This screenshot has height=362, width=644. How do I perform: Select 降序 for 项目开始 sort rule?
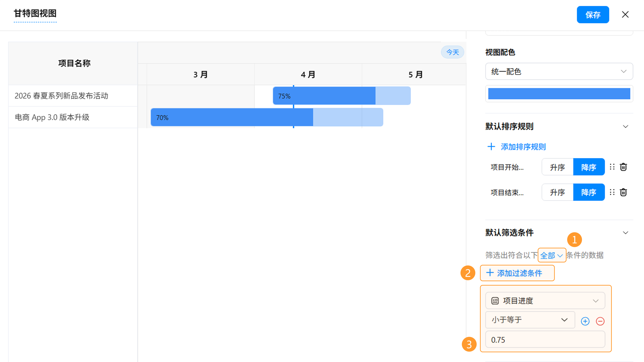pyautogui.click(x=588, y=167)
